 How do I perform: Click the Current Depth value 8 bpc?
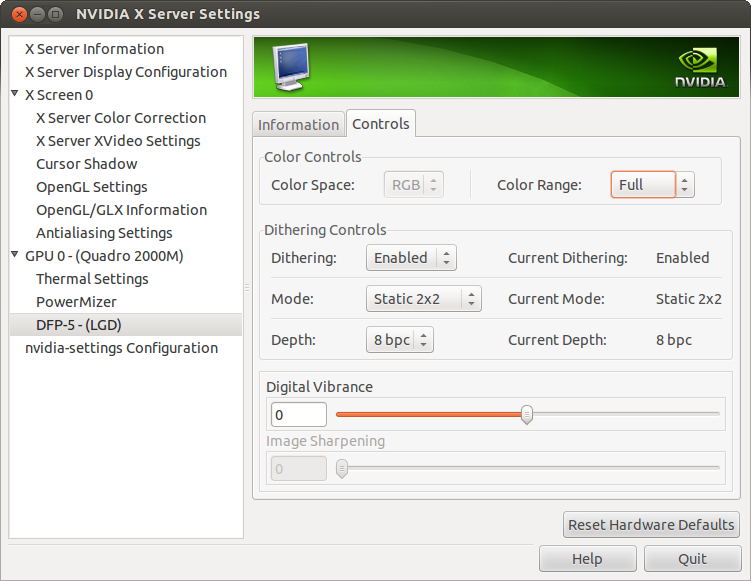pyautogui.click(x=674, y=340)
